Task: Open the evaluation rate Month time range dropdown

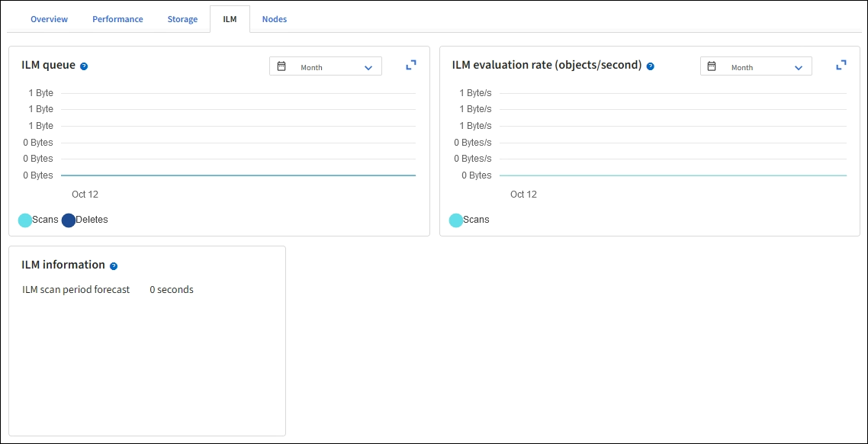Action: 756,67
